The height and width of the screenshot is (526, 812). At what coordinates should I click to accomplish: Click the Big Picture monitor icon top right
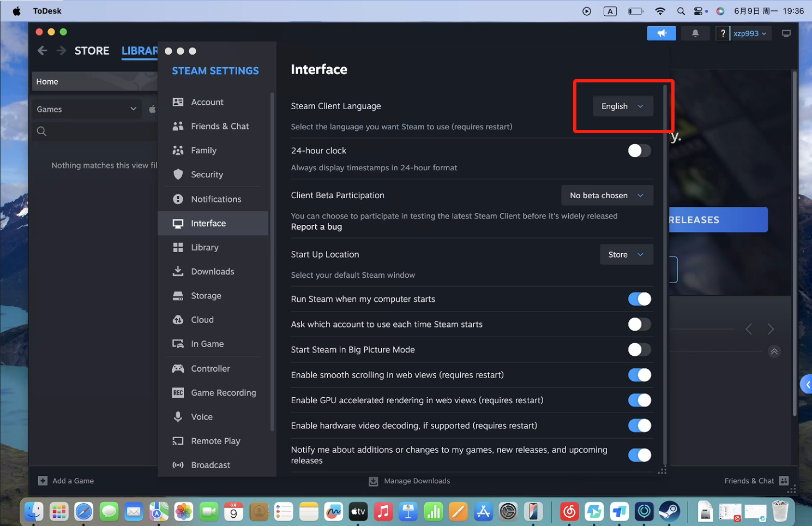point(786,33)
